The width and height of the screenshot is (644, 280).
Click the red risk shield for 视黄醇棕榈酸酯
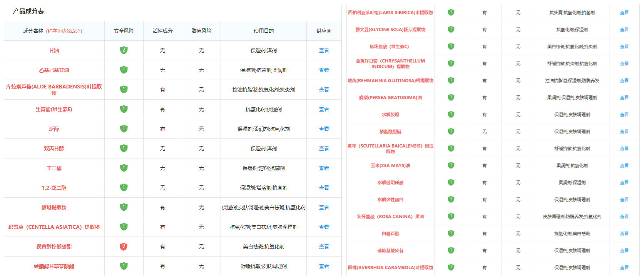click(124, 246)
